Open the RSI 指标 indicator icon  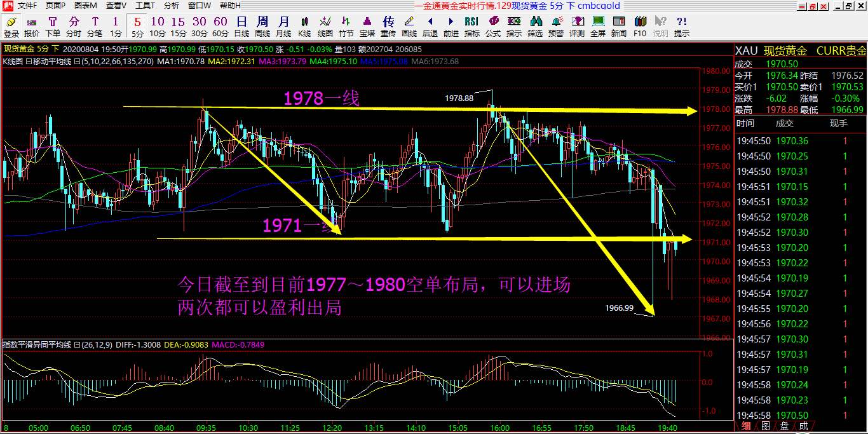[472, 27]
